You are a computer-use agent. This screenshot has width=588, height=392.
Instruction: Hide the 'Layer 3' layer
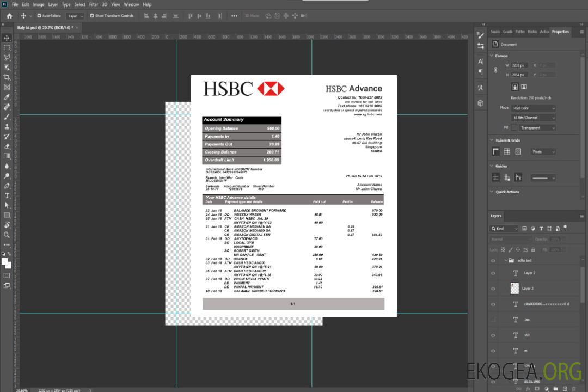[493, 289]
